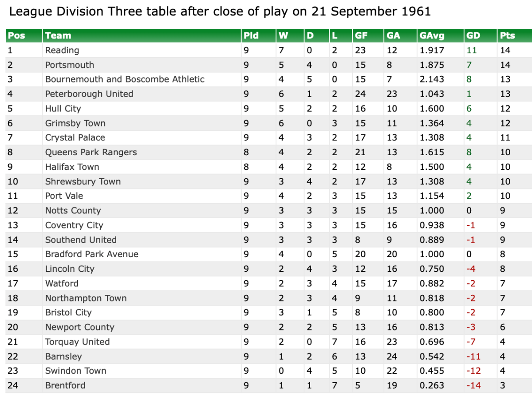
Task: Click the GF column header
Action: coord(361,35)
